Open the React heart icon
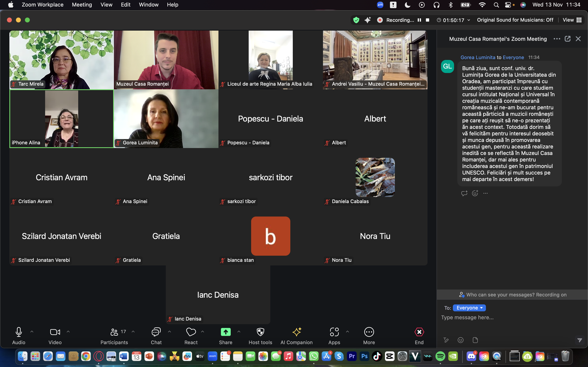This screenshot has height=367, width=588. pyautogui.click(x=191, y=332)
